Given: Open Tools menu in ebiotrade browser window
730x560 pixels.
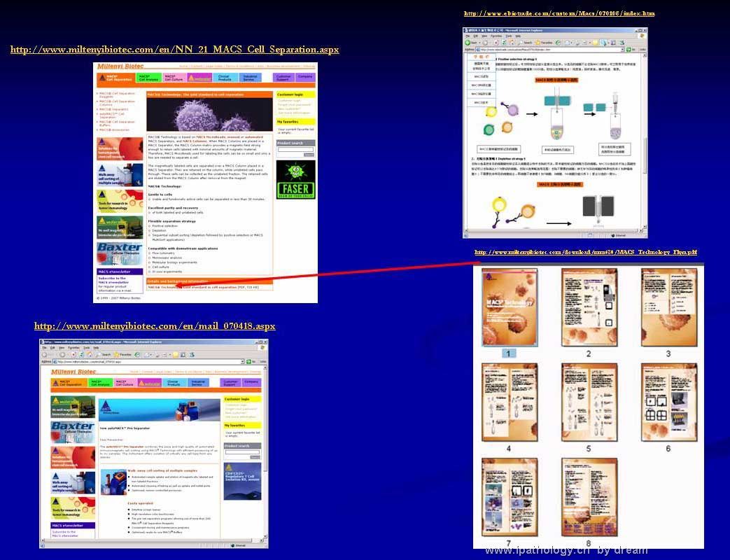Looking at the screenshot, I should [509, 36].
